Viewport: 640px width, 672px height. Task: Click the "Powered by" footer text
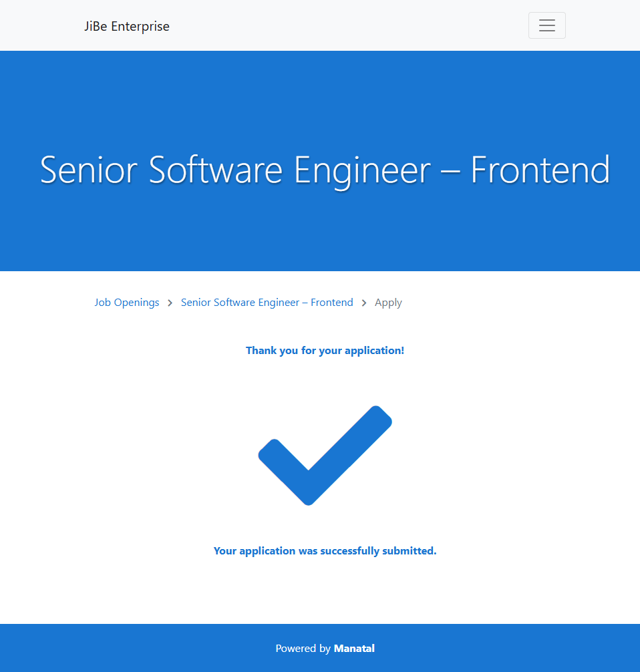pos(303,648)
